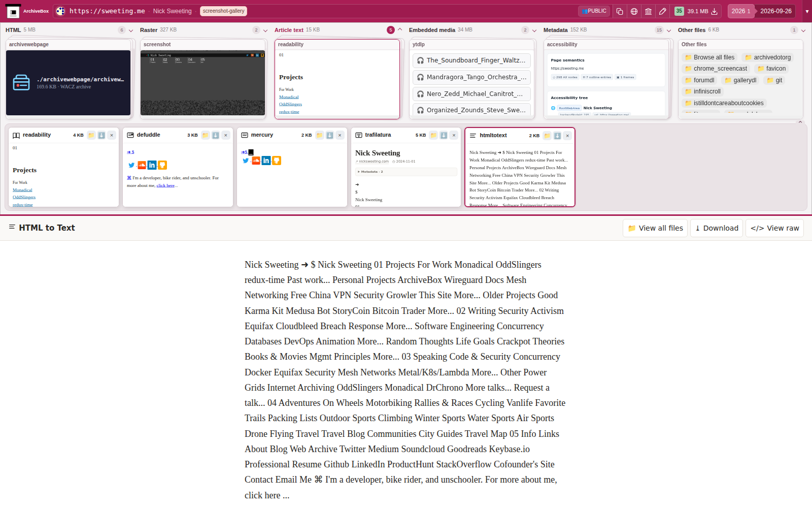This screenshot has height=508, width=812.
Task: Click the sweeting.me site favicon
Action: click(60, 11)
